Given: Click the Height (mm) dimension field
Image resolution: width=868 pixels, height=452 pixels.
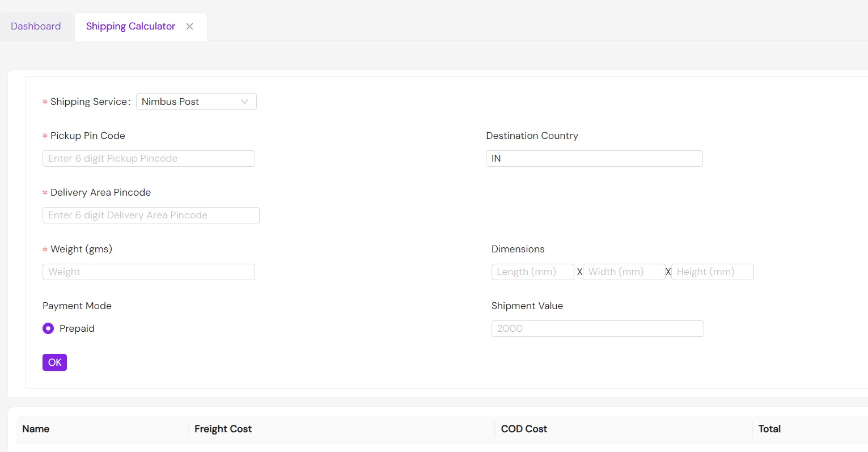Looking at the screenshot, I should tap(712, 272).
